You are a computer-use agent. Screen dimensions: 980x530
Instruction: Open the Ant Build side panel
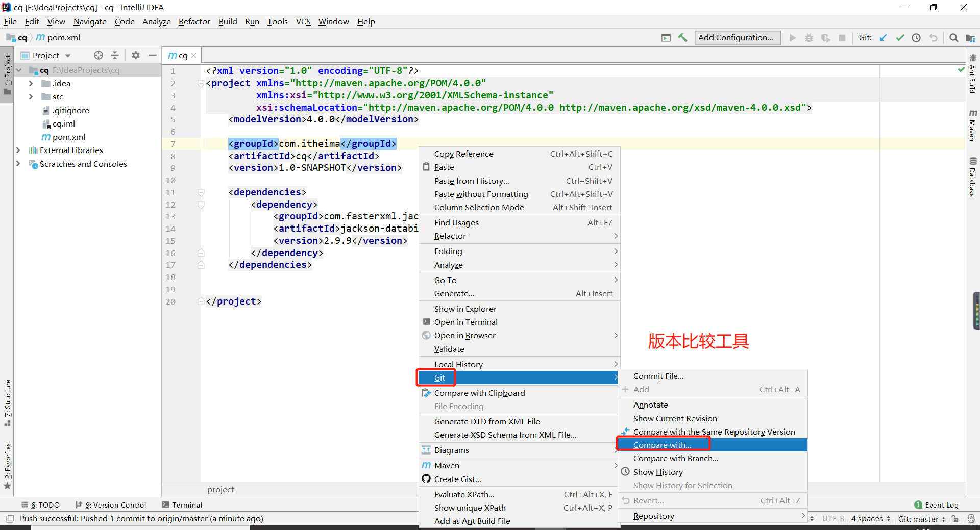tap(973, 74)
